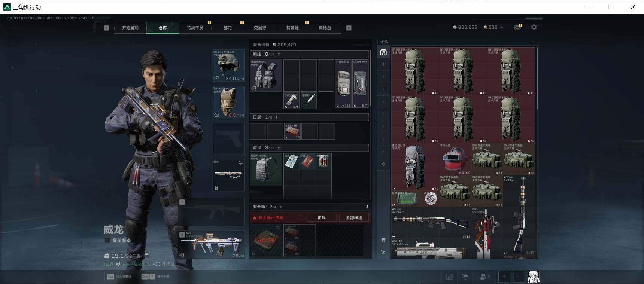Select the AUG rifle in slot 2
This screenshot has height=284, width=644.
tap(212, 245)
